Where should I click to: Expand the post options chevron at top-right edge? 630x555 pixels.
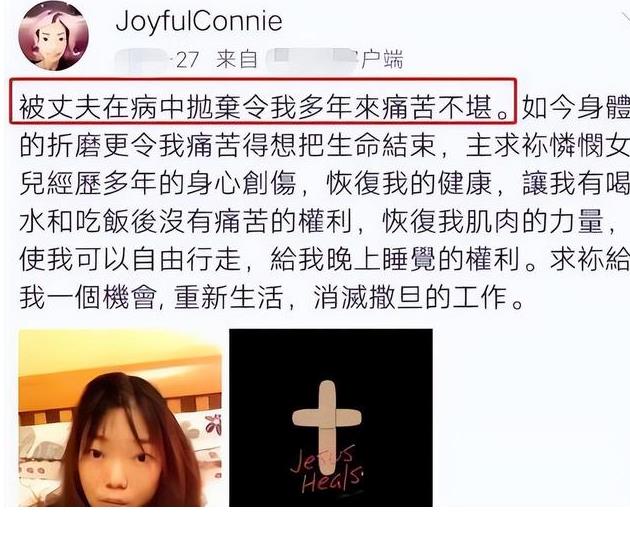(624, 17)
